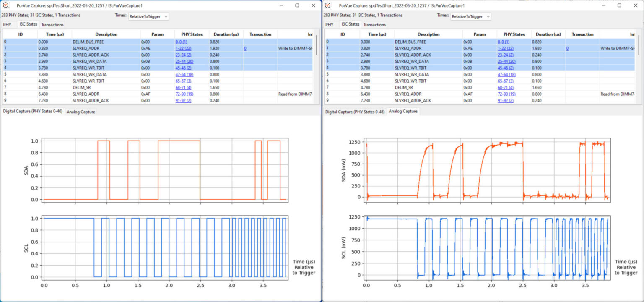The height and width of the screenshot is (302, 644).
Task: Follow the "65-67 (3)" link for SLVREQ_WR_TBIT
Action: pyautogui.click(x=183, y=81)
